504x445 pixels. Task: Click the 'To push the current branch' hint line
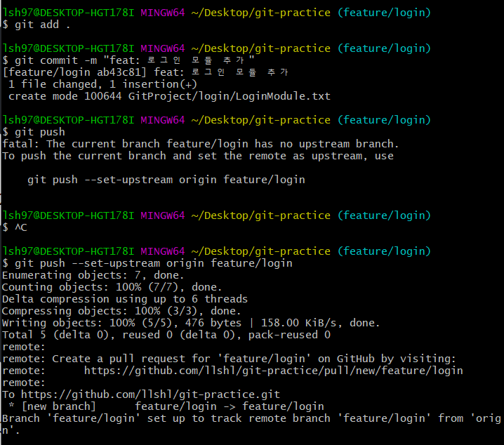point(198,156)
